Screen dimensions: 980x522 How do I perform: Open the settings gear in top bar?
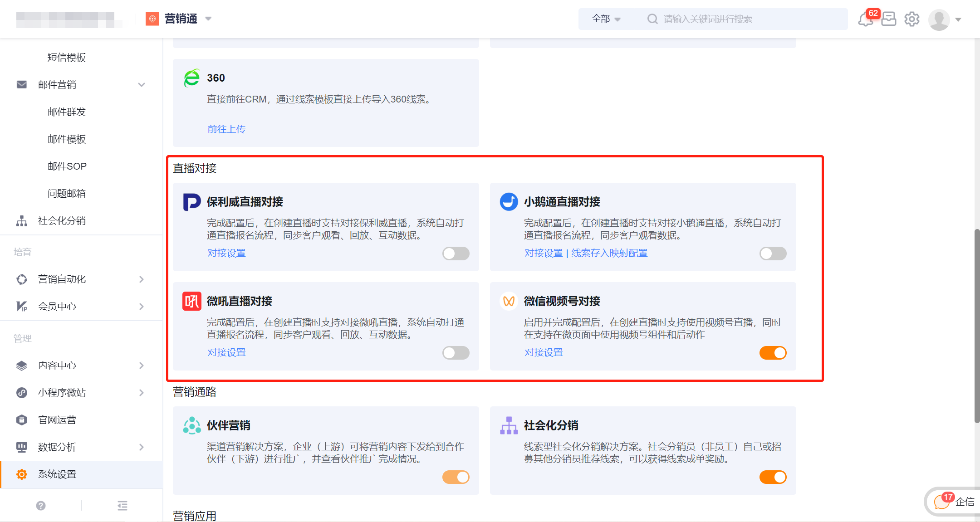[912, 19]
